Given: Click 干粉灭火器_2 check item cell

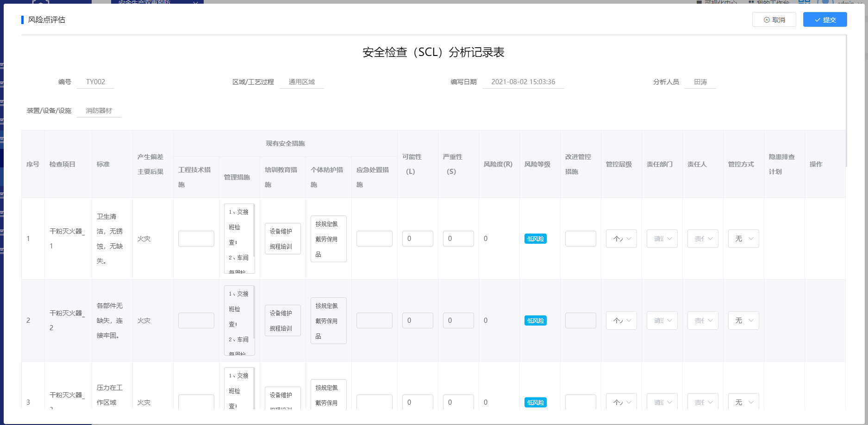Looking at the screenshot, I should [68, 320].
